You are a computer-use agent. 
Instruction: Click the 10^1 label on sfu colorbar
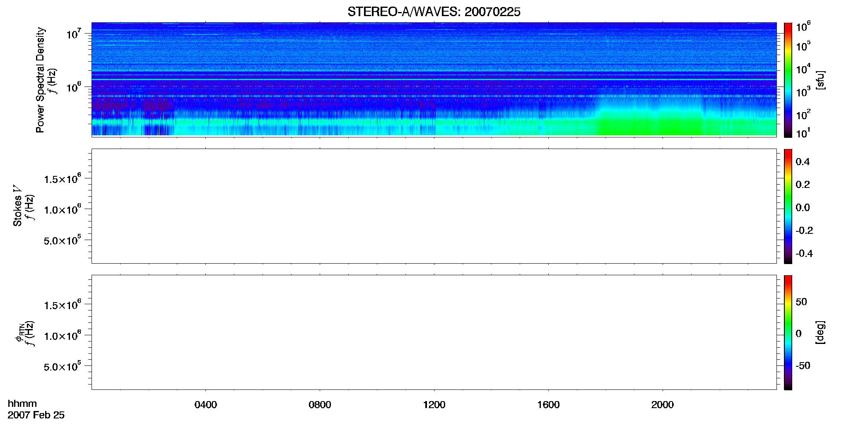803,133
